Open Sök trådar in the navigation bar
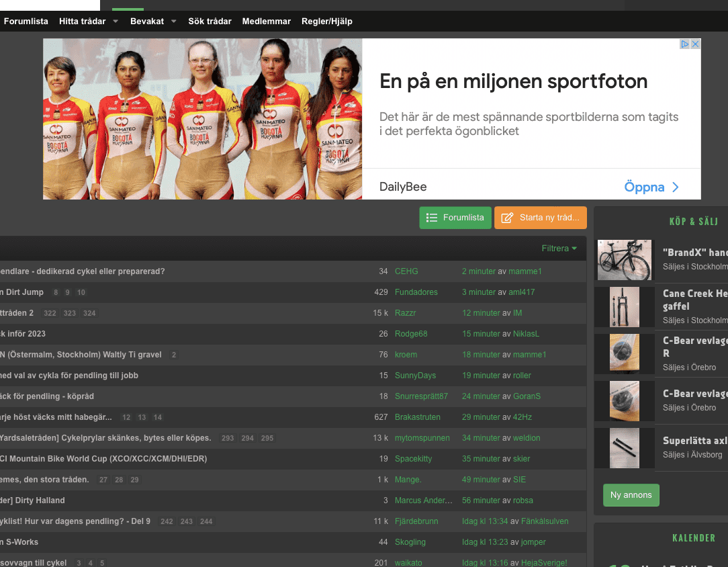 210,21
